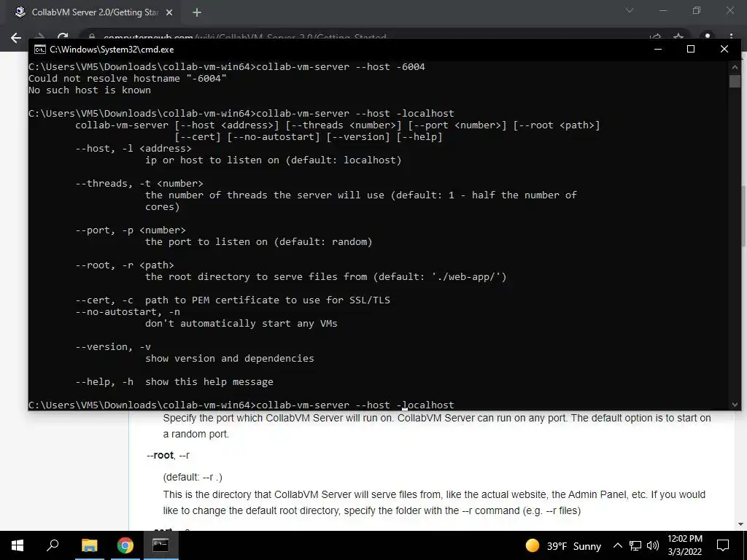The height and width of the screenshot is (560, 747).
Task: Close the cmd.exe window
Action: (x=724, y=49)
